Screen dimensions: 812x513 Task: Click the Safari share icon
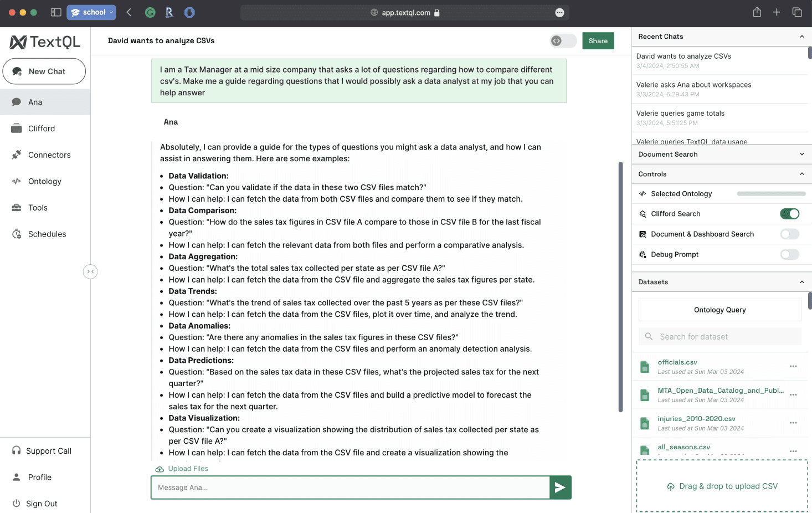click(757, 12)
